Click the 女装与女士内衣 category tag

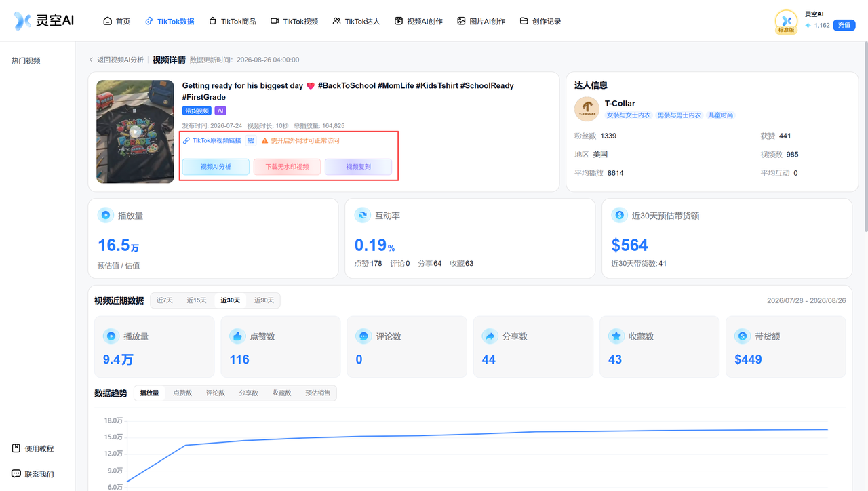pyautogui.click(x=629, y=115)
